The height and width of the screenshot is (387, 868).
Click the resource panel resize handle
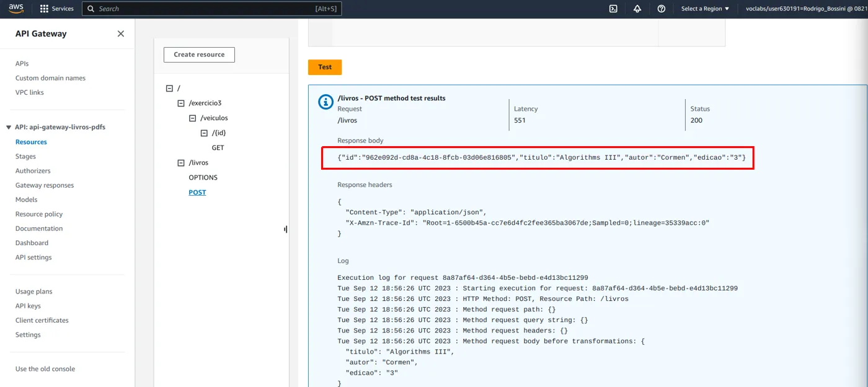286,229
